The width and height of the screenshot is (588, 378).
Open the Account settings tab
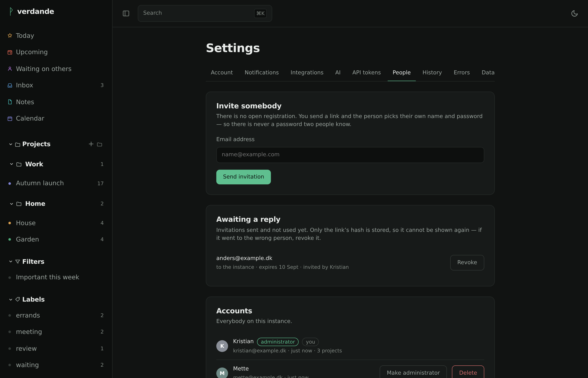[222, 72]
